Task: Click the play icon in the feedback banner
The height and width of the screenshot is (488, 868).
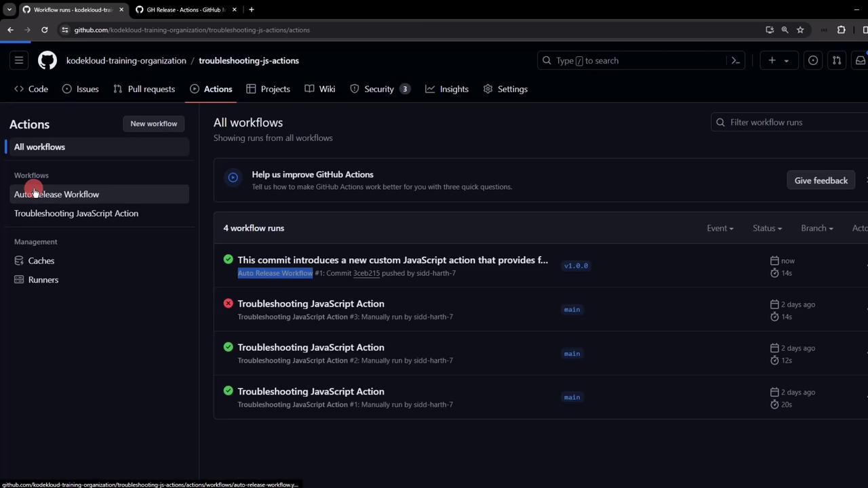Action: point(233,178)
